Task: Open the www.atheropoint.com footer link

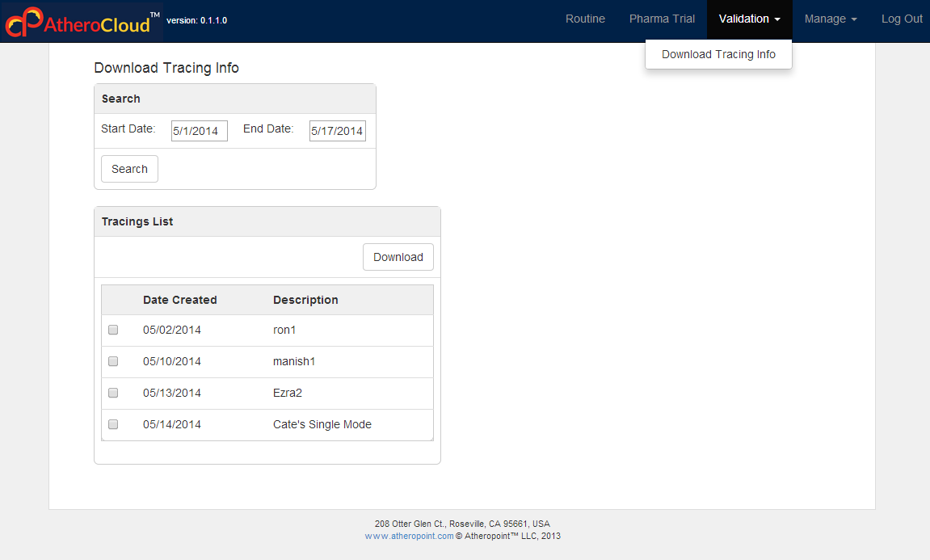Action: pyautogui.click(x=409, y=537)
